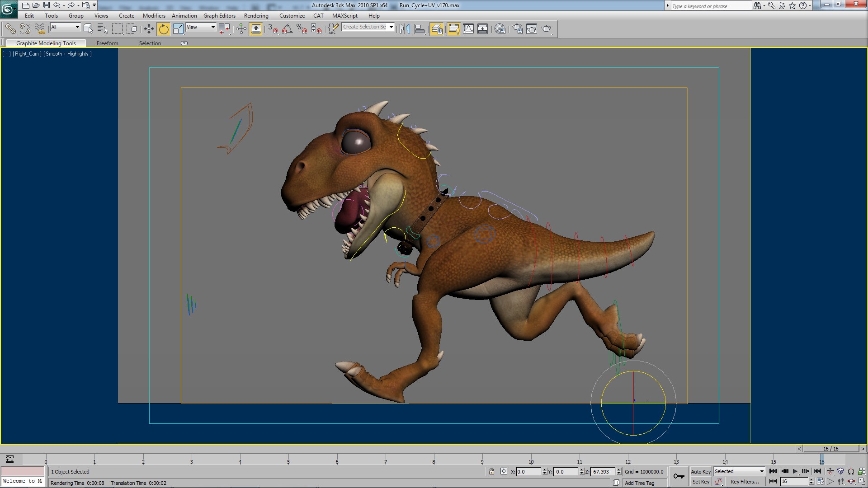The width and height of the screenshot is (868, 488).
Task: Open the 3ds Max application menu button
Action: click(x=9, y=9)
